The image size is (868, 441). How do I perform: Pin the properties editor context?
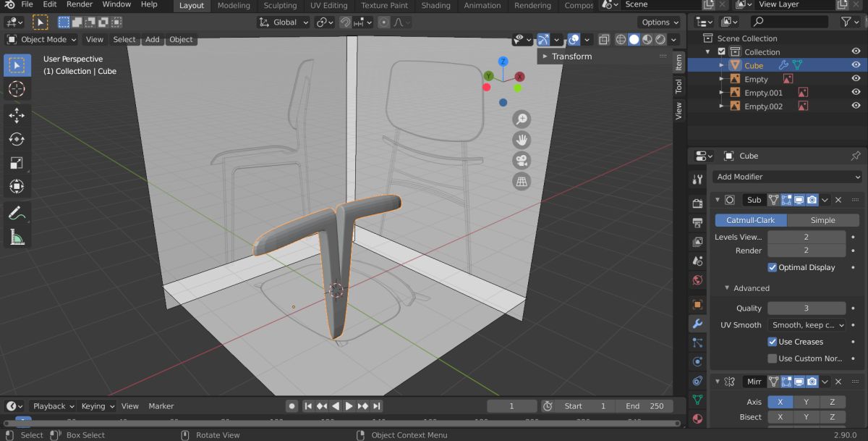point(856,156)
